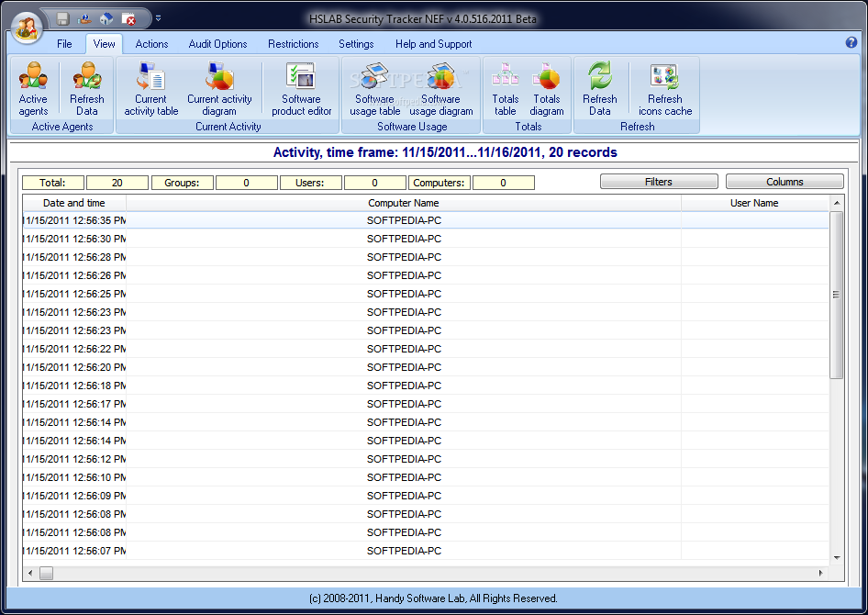
Task: Click the vertical scrollbar thumb
Action: pos(837,295)
